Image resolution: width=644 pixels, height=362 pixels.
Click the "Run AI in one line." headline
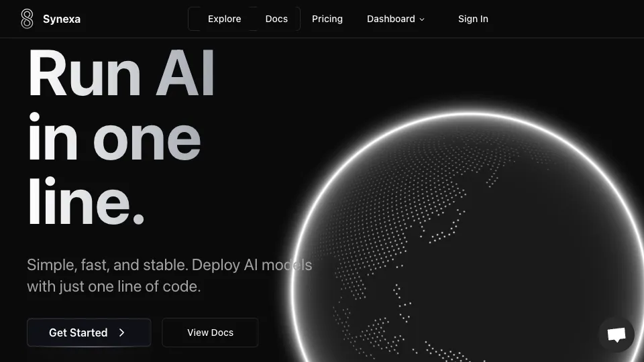pyautogui.click(x=121, y=137)
